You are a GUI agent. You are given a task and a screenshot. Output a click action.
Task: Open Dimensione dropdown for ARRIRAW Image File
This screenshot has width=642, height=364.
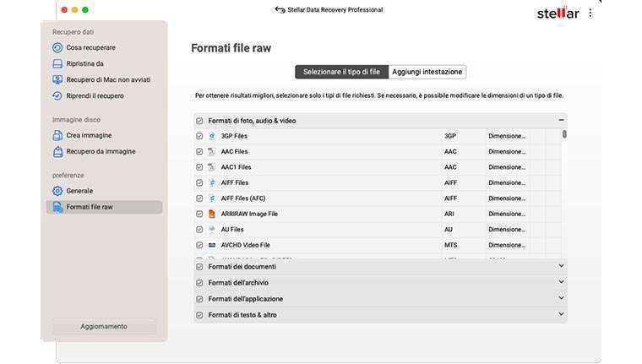click(507, 214)
